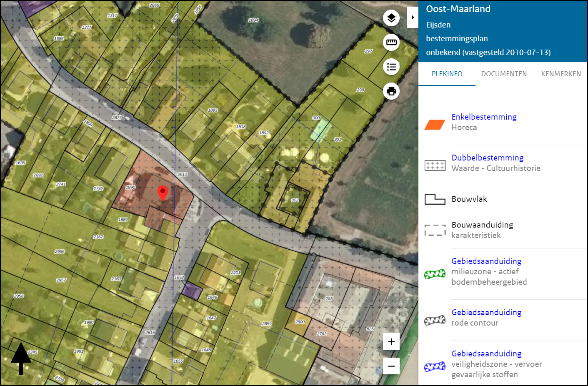This screenshot has height=386, width=588.
Task: Open the DOCUMENTEN tab
Action: [504, 74]
